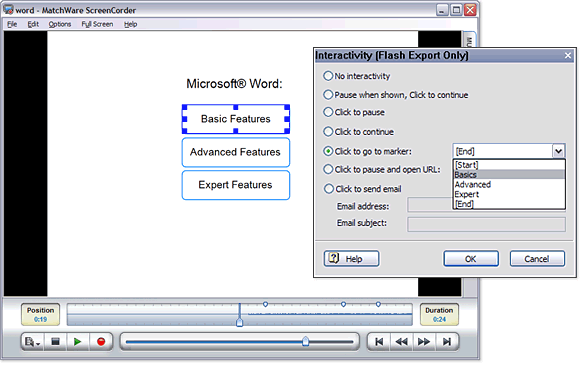Choose the last [End] entry in the marker list

[509, 204]
